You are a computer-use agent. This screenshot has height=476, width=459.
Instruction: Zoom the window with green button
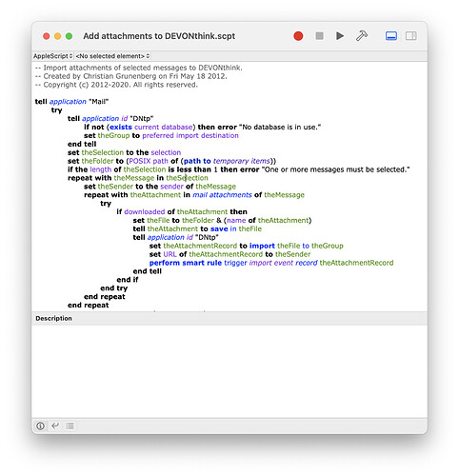pos(69,36)
